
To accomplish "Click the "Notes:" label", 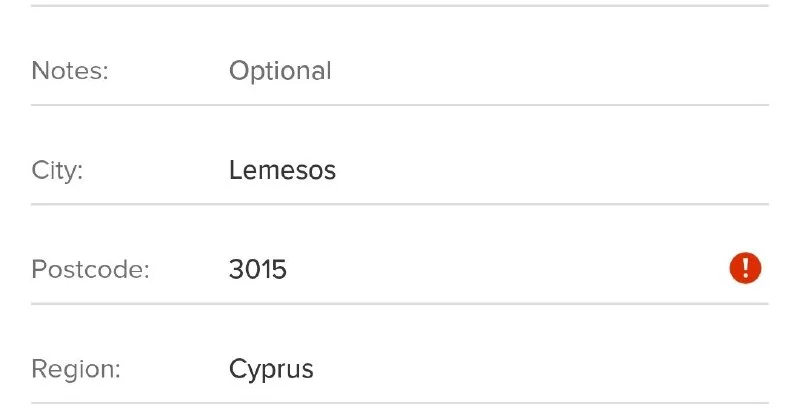I will (x=70, y=71).
